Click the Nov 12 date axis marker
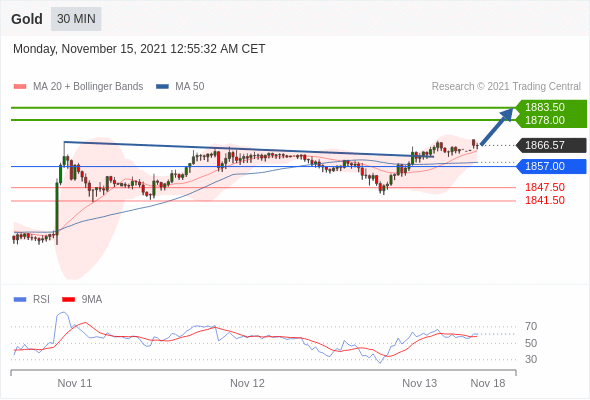Viewport: 590px width, 400px height. pyautogui.click(x=247, y=383)
